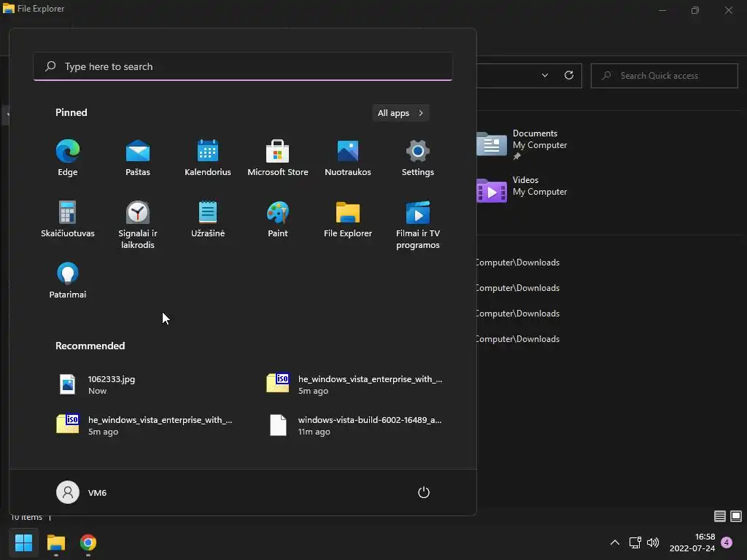Open the volume tray icon
This screenshot has width=747, height=560.
click(x=653, y=542)
